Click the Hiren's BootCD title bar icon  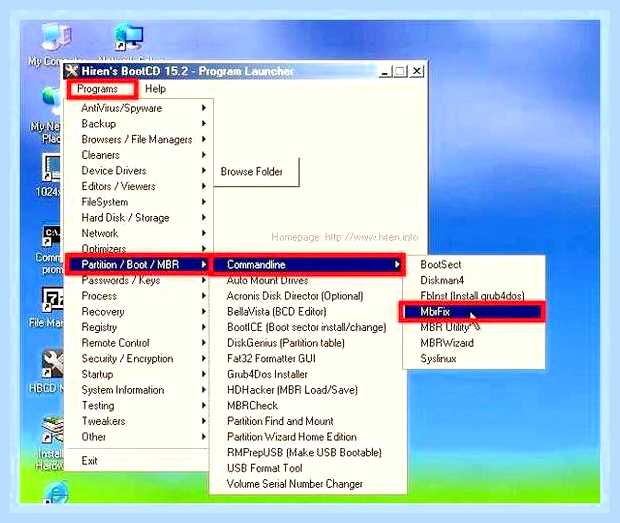72,71
